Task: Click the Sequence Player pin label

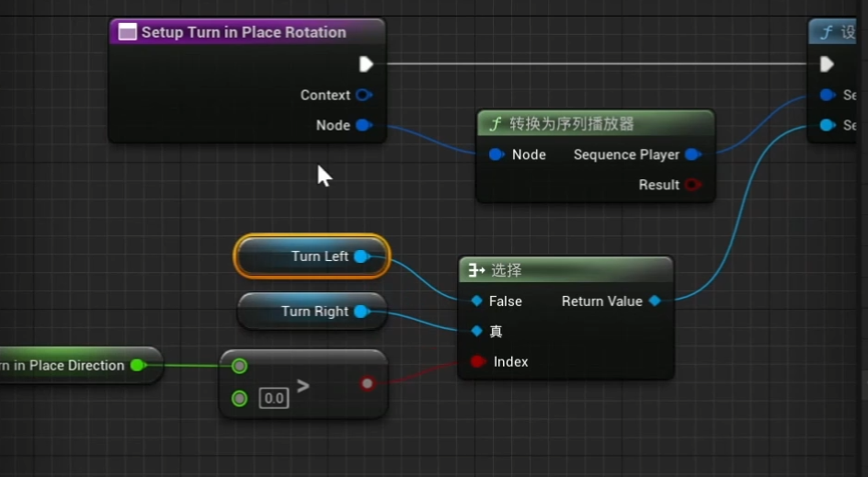Action: (627, 154)
